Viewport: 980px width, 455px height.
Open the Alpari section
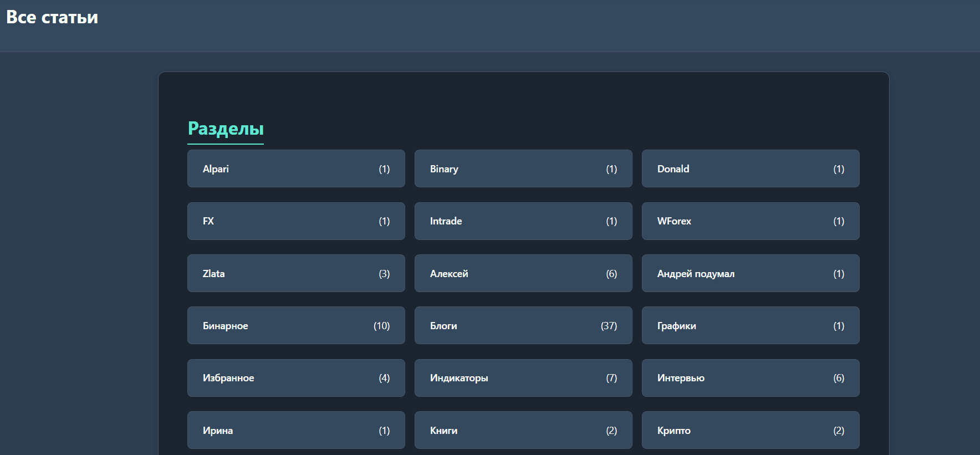coord(296,168)
